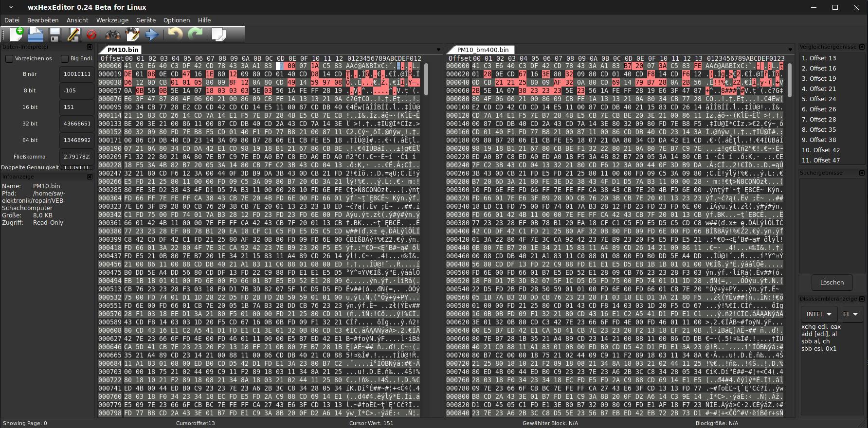Open Find with the binoculars icon
This screenshot has width=868, height=428.
coord(113,35)
